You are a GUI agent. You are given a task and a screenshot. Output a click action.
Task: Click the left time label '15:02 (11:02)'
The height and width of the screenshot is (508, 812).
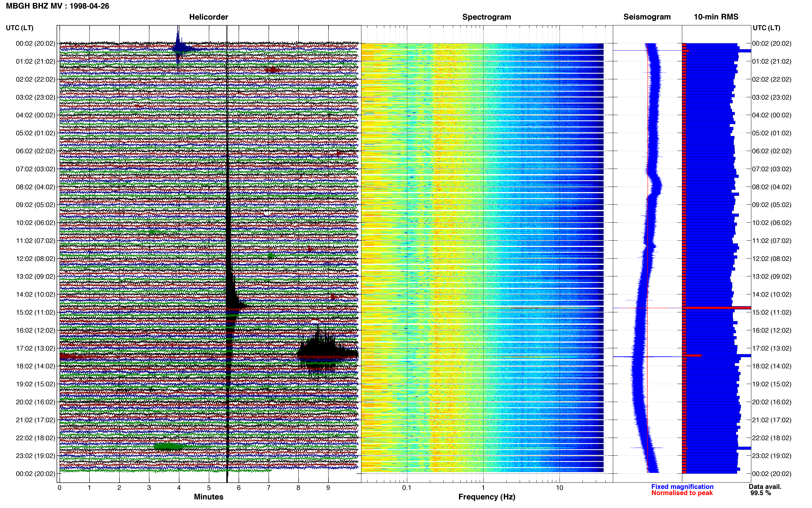35,312
